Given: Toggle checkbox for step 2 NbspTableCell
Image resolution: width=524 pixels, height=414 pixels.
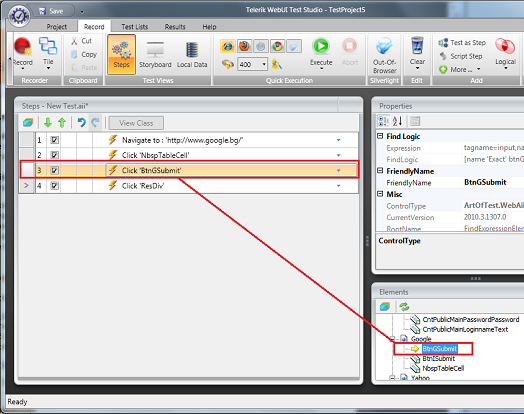Looking at the screenshot, I should coord(54,155).
